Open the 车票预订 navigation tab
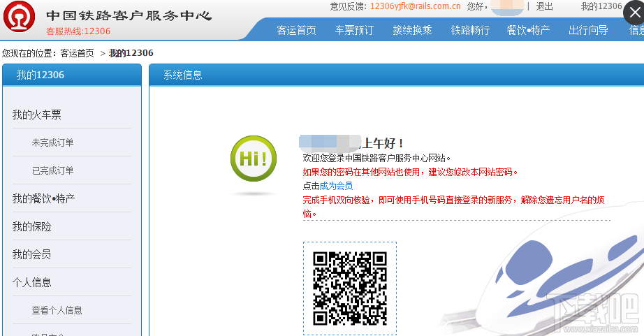 coord(354,31)
